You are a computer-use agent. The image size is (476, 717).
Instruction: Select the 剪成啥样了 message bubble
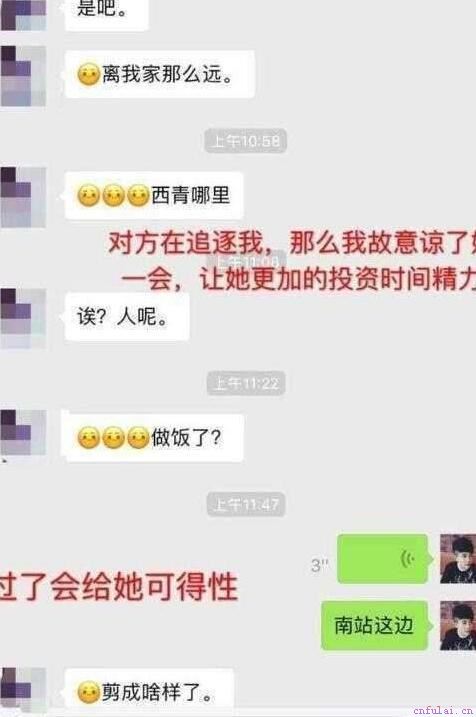coord(149,692)
